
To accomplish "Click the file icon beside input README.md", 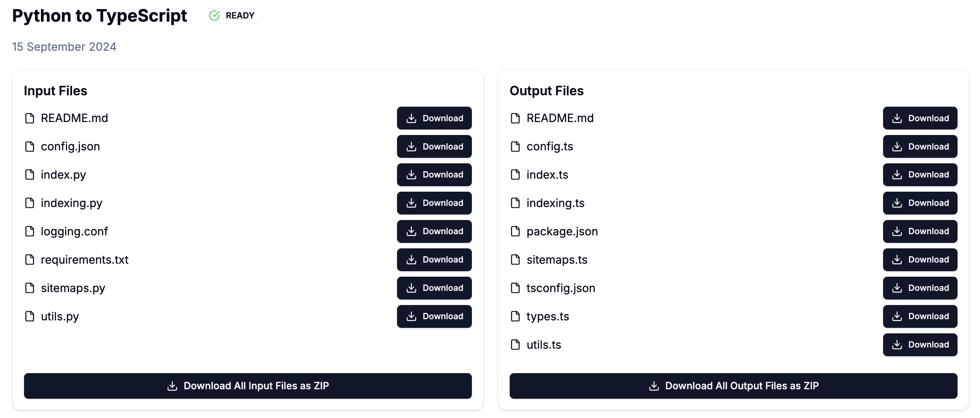I will [x=30, y=118].
